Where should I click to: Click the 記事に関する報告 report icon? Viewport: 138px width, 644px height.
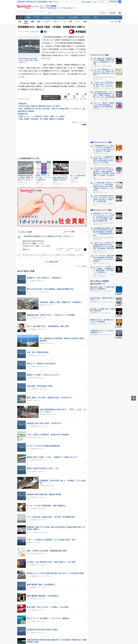23,99
